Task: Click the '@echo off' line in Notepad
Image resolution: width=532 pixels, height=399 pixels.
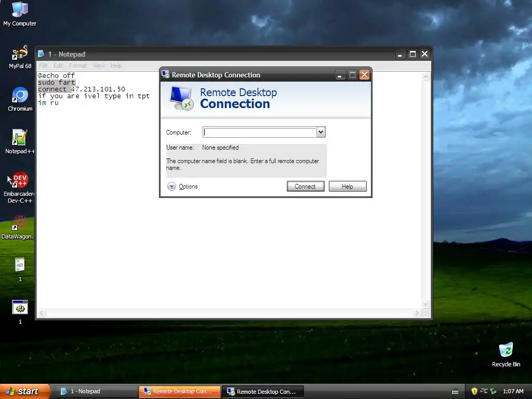Action: tap(56, 75)
